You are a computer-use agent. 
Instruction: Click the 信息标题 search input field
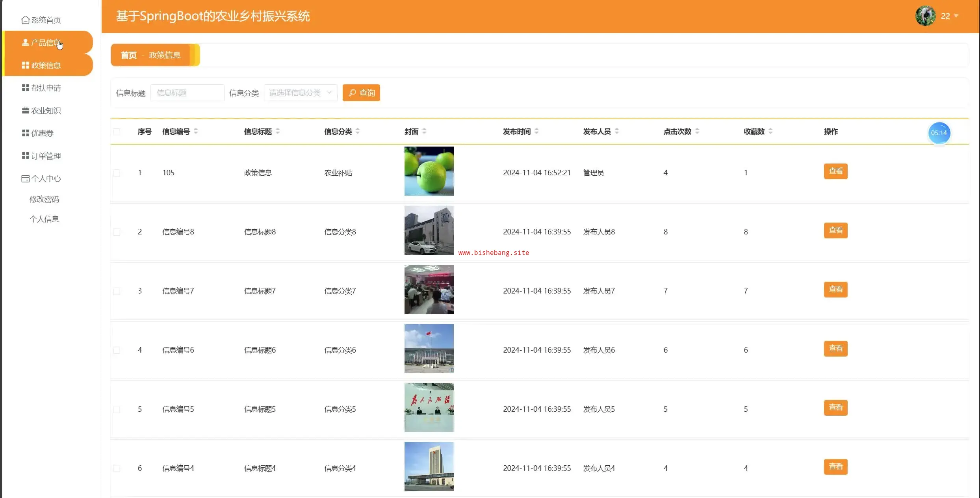coord(187,93)
